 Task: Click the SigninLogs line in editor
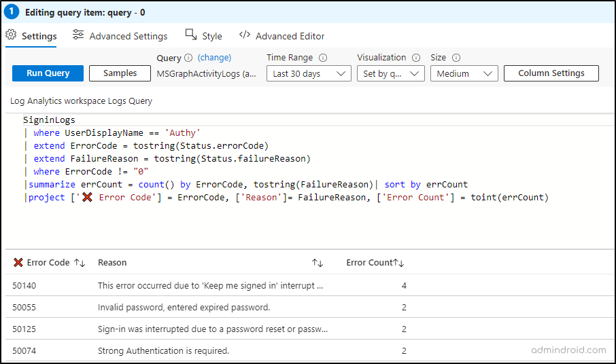(49, 120)
